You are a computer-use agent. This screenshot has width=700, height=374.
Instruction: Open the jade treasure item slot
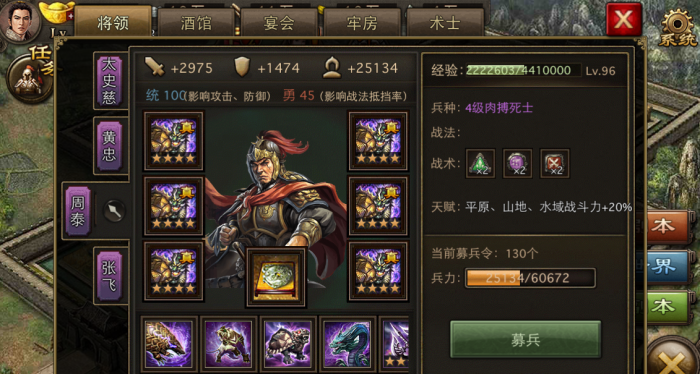point(276,278)
